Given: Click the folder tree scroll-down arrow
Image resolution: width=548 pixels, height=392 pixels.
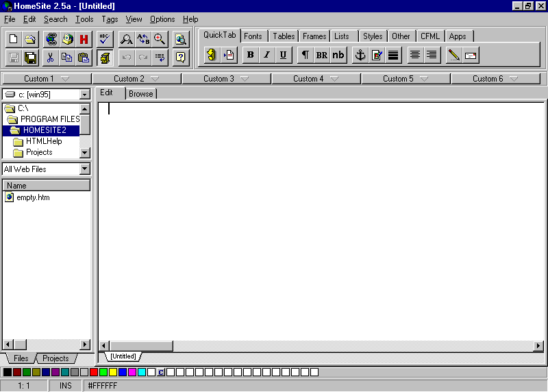Looking at the screenshot, I should click(x=84, y=152).
